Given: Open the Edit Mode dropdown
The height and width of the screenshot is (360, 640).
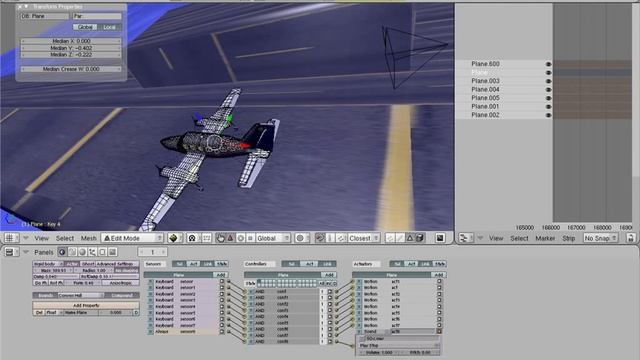Looking at the screenshot, I should [x=132, y=238].
